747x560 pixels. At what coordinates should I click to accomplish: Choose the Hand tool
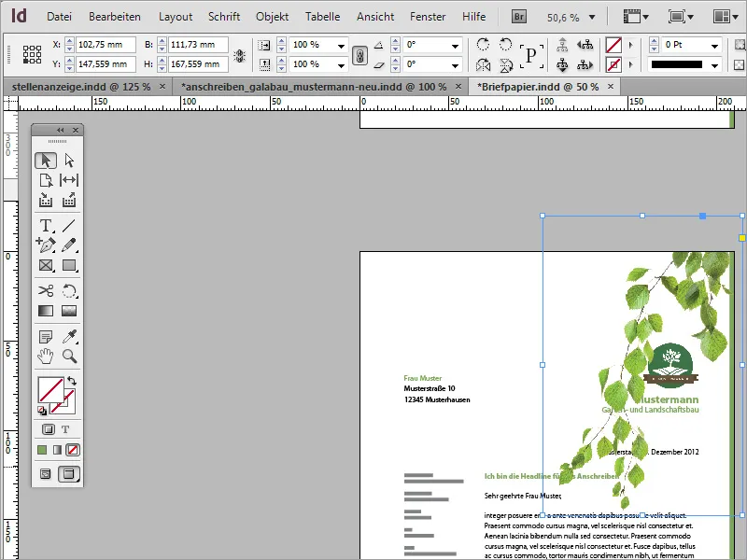pyautogui.click(x=46, y=356)
